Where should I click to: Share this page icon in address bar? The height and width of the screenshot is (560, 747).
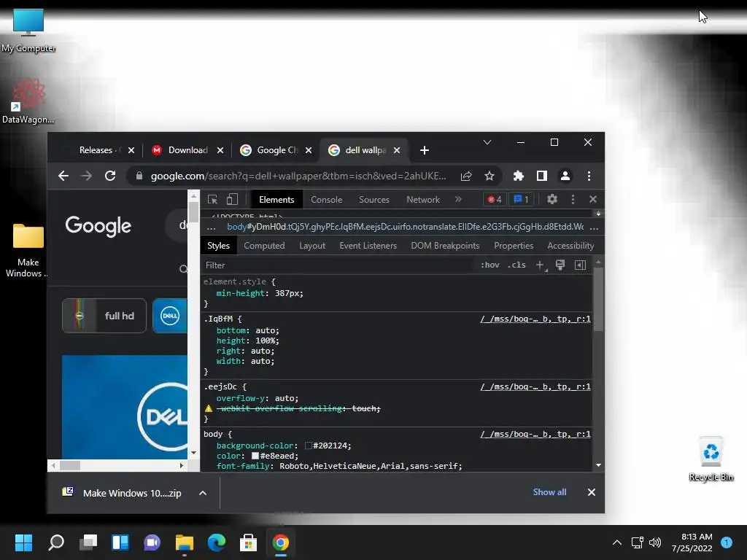[466, 176]
